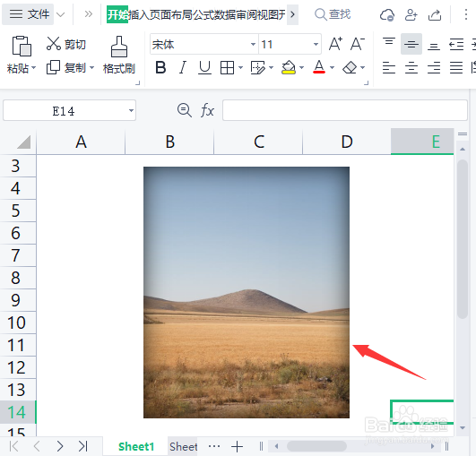Click the justify alignment icon

(x=456, y=67)
